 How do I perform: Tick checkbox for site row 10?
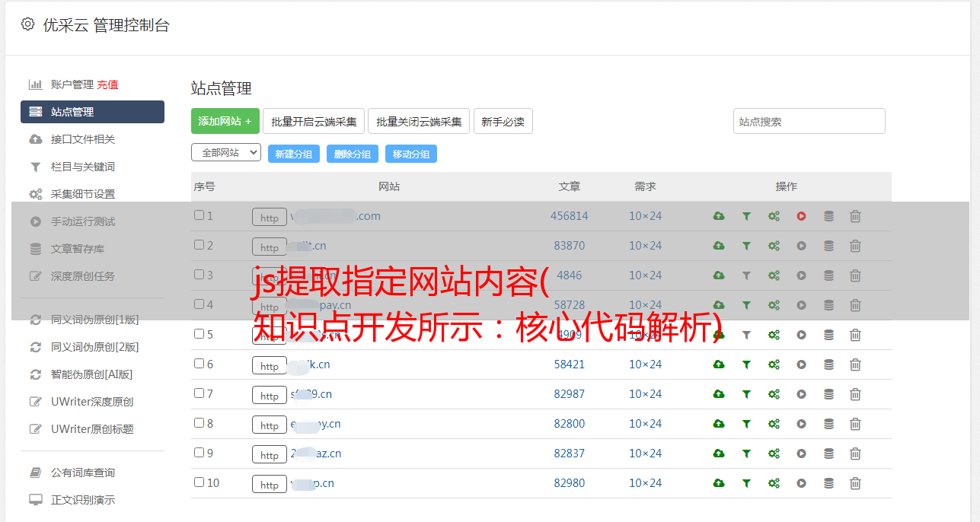[199, 482]
